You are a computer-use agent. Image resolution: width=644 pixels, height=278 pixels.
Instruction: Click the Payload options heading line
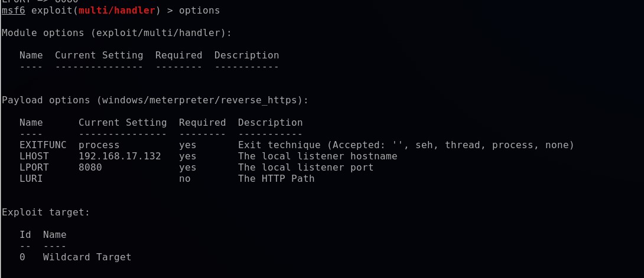(x=155, y=100)
